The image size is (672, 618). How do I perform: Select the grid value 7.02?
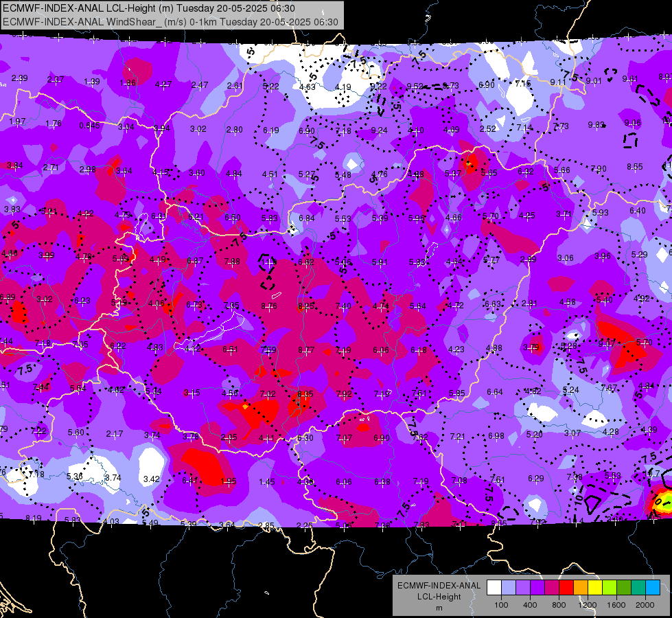point(268,393)
